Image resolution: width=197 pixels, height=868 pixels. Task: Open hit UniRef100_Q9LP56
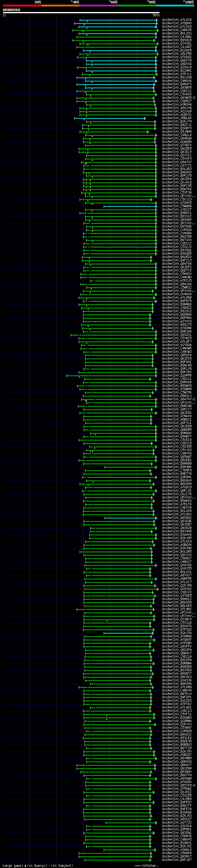tap(177, 54)
